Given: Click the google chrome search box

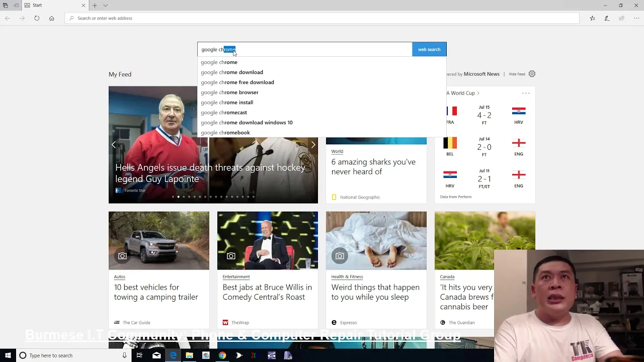Looking at the screenshot, I should [304, 49].
